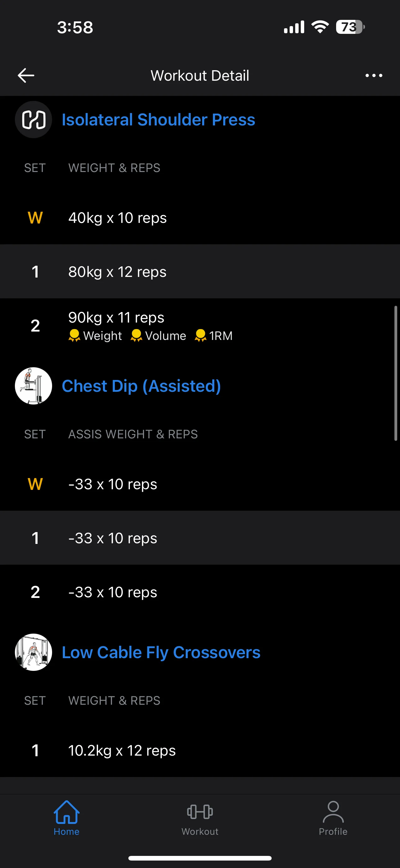The image size is (400, 868).
Task: Tap the back arrow icon
Action: coord(26,75)
